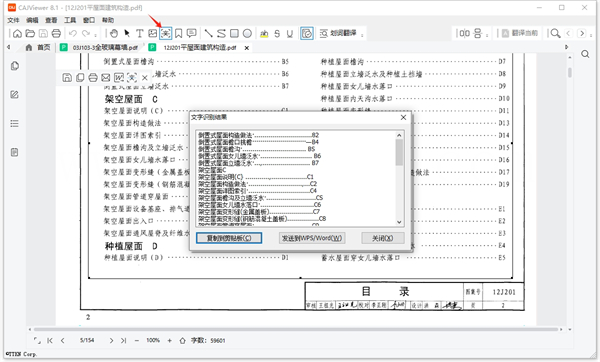The height and width of the screenshot is (362, 600).
Task: Open the page thumbnails sidebar panel
Action: (x=15, y=66)
